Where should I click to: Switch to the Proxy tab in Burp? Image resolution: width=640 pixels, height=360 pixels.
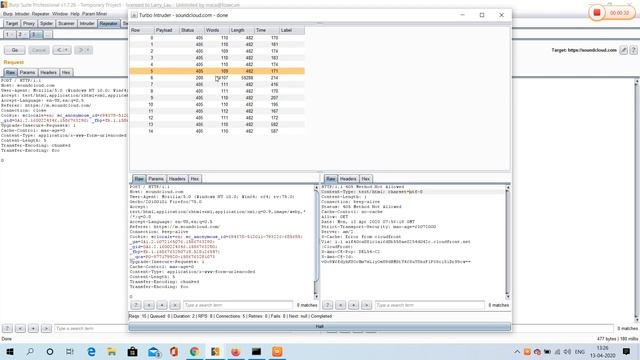click(29, 24)
